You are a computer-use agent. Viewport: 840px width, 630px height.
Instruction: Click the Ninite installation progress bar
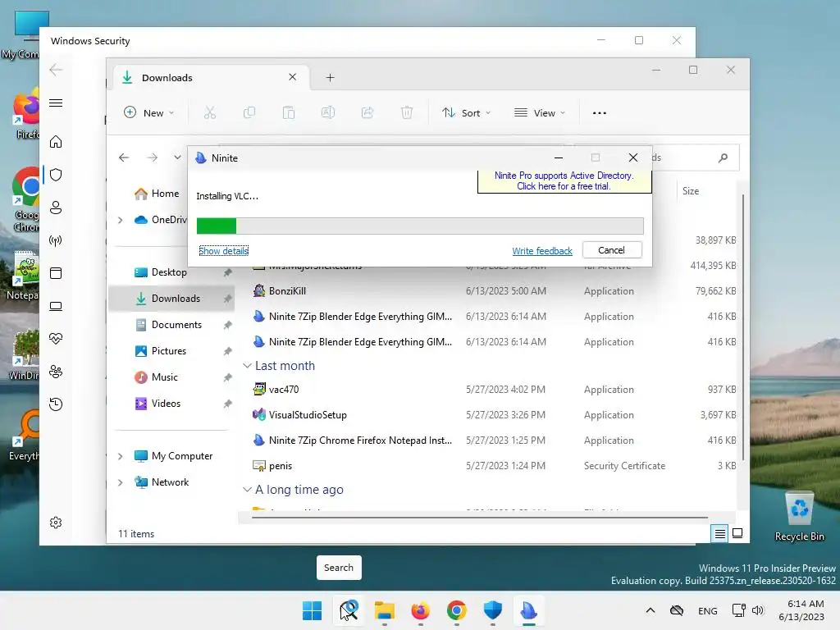click(x=420, y=226)
